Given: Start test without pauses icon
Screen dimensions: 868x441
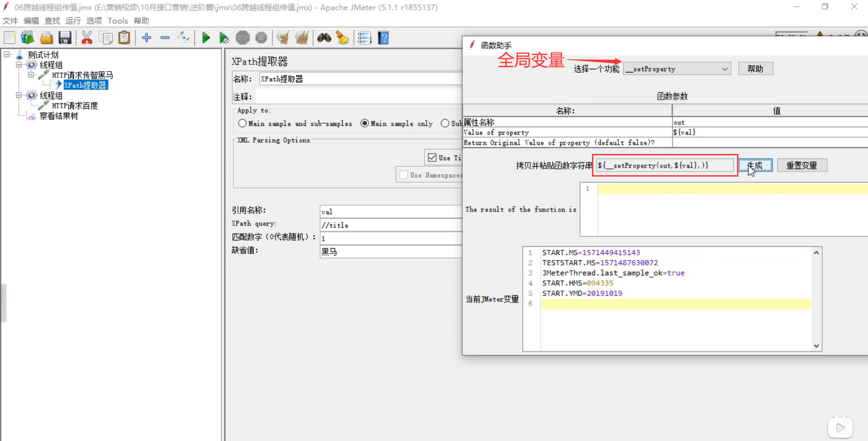Looking at the screenshot, I should pyautogui.click(x=224, y=38).
